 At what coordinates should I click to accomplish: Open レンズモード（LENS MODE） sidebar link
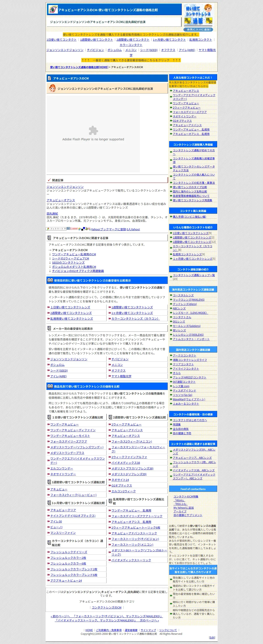click(190, 313)
